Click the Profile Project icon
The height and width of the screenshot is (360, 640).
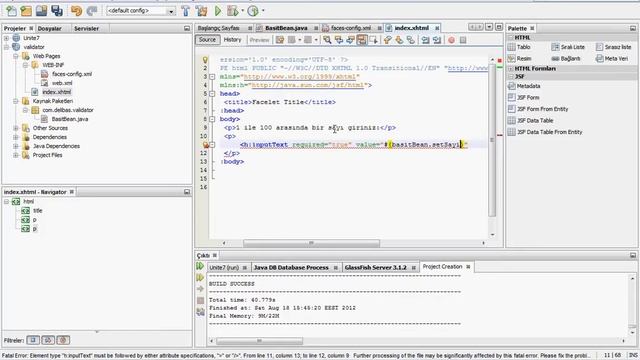pos(253,11)
